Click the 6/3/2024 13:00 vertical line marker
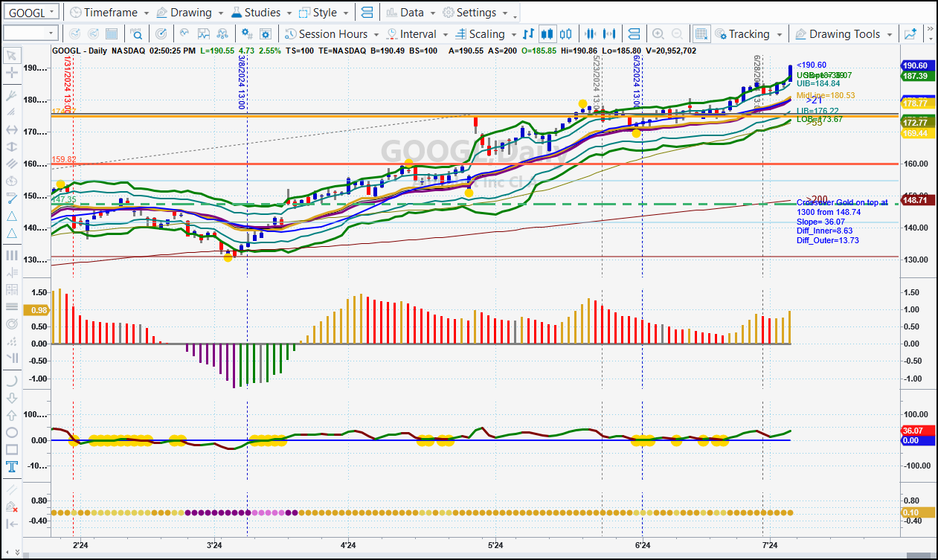 637,82
